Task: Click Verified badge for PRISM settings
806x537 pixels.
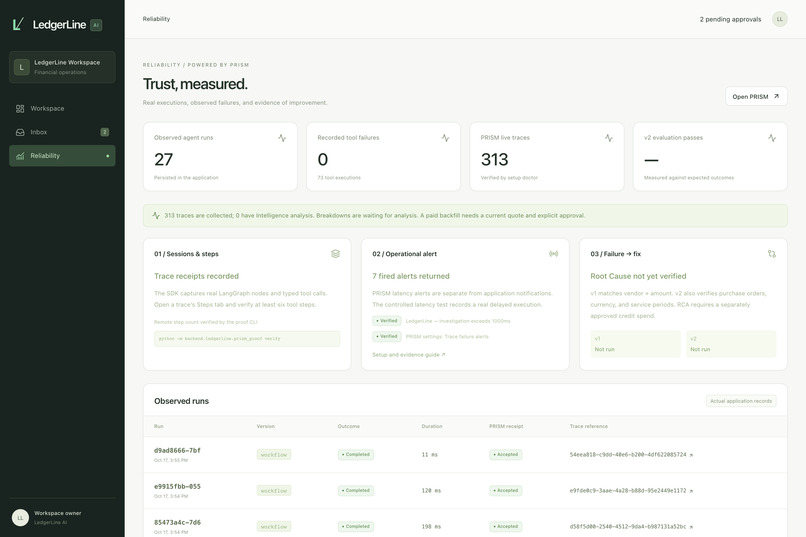Action: (387, 336)
